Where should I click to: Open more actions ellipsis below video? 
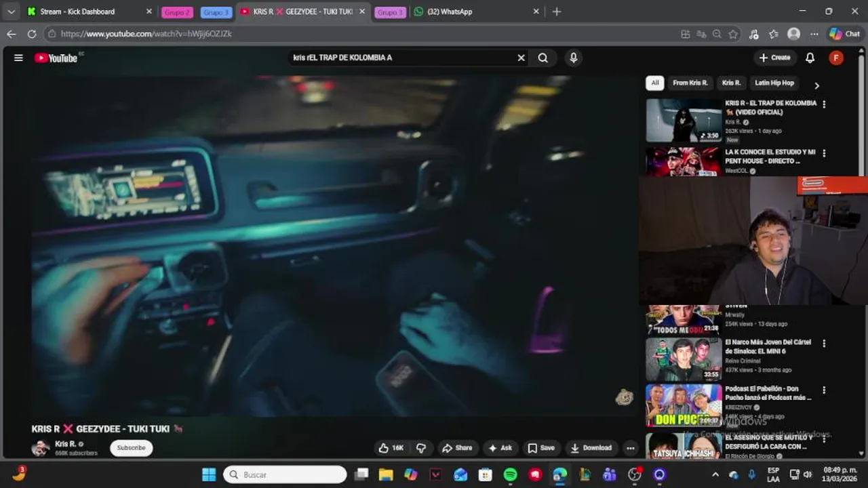(x=631, y=448)
